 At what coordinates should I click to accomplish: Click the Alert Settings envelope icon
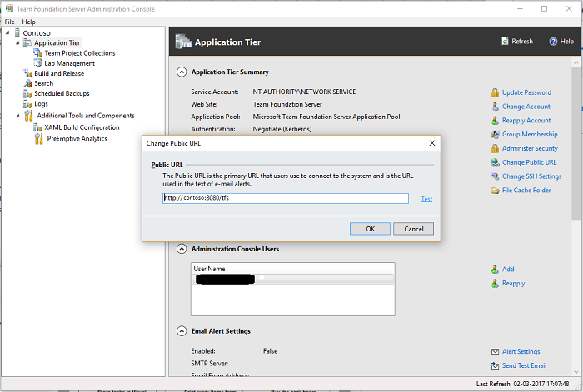pyautogui.click(x=495, y=351)
